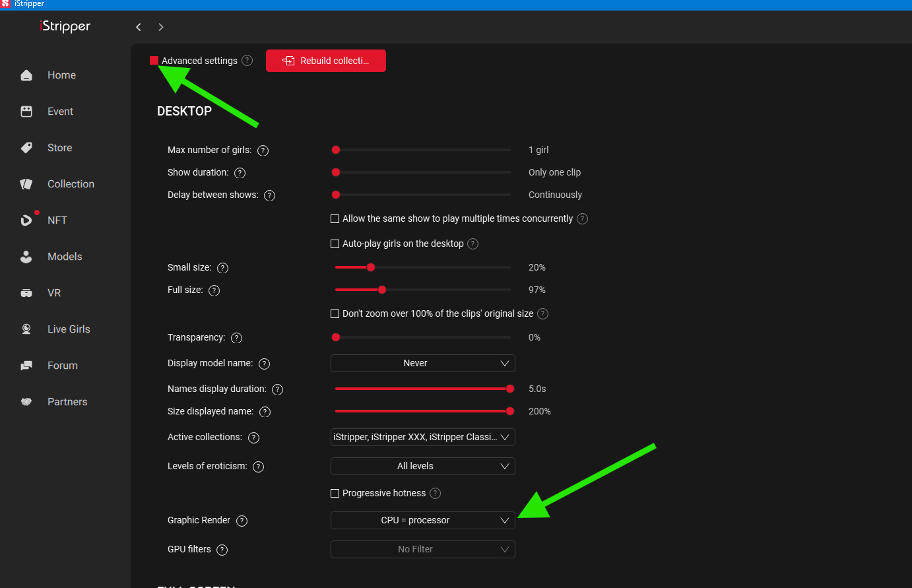Screen dimensions: 912x588
Task: Click the Rebuild collection button
Action: (x=326, y=61)
